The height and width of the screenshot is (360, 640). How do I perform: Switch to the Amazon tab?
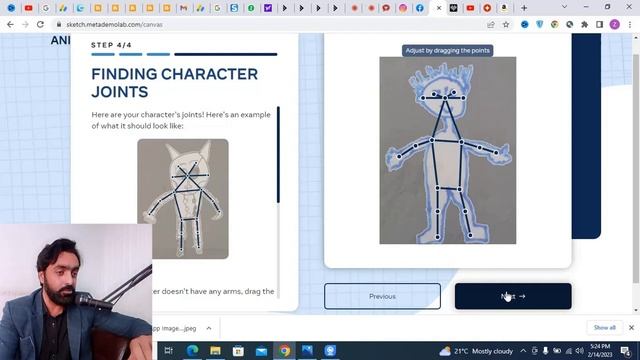click(x=504, y=8)
